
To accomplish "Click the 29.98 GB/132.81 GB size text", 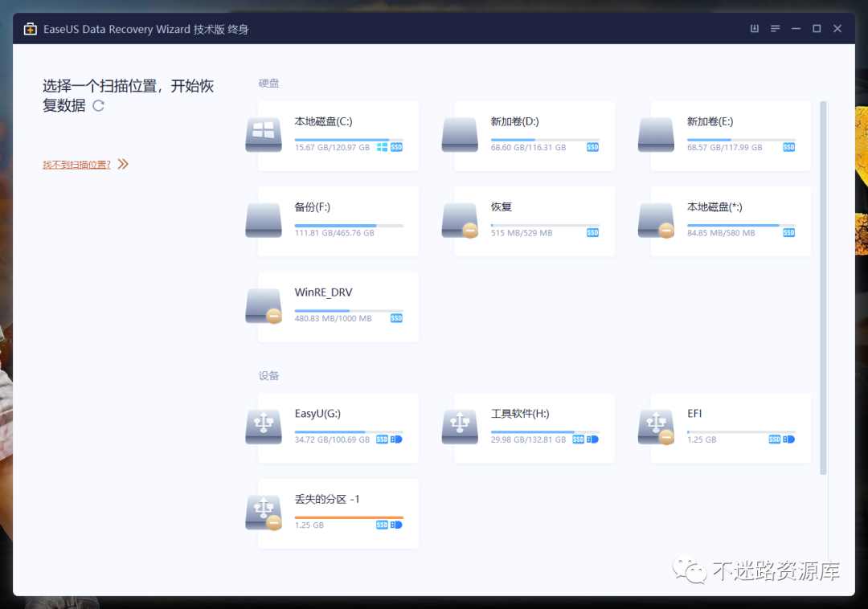I will 528,439.
